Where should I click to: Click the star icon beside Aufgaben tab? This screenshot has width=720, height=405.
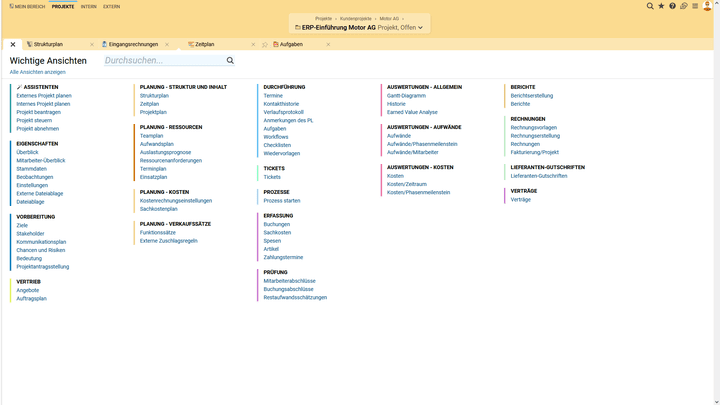click(x=264, y=45)
